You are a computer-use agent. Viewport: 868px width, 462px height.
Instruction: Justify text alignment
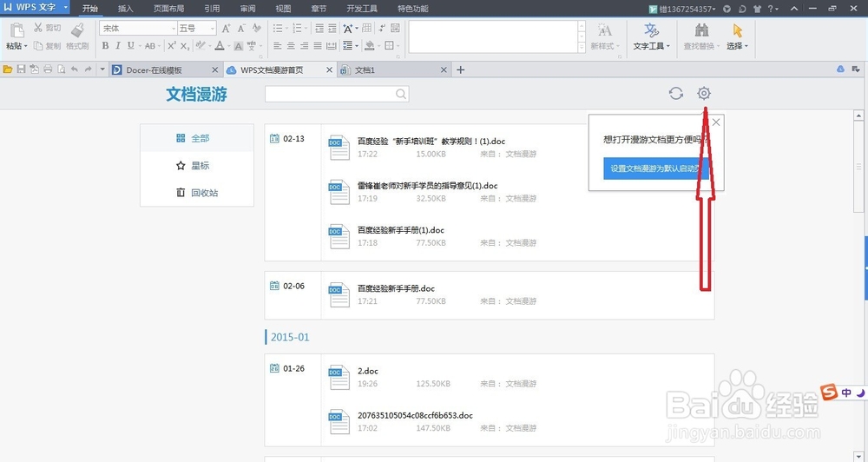tap(318, 46)
